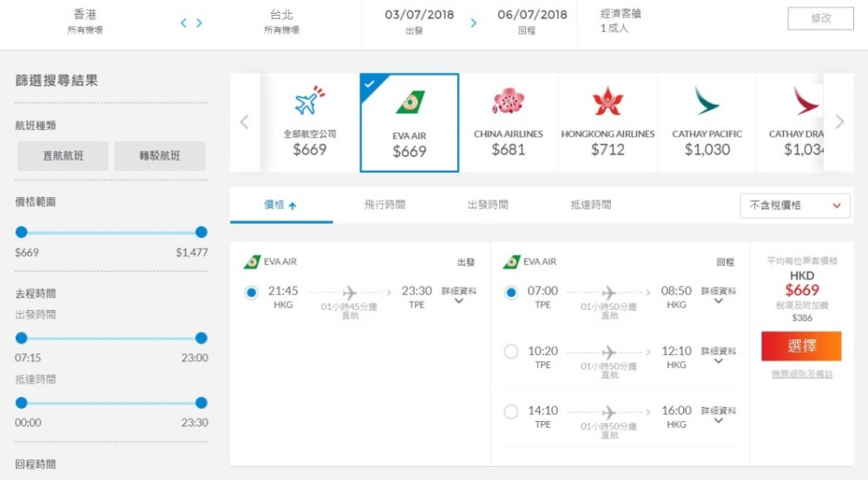
Task: Click the 03/07/2018 departure date field
Action: tap(419, 21)
